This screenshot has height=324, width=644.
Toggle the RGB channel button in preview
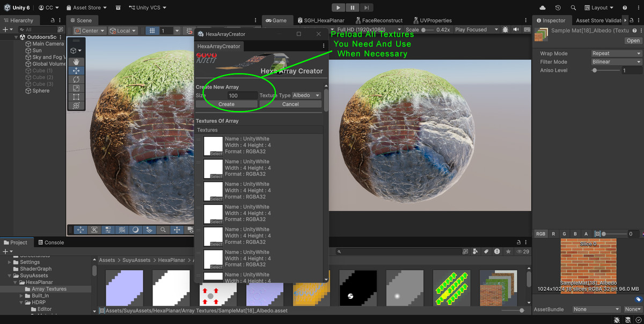(540, 234)
